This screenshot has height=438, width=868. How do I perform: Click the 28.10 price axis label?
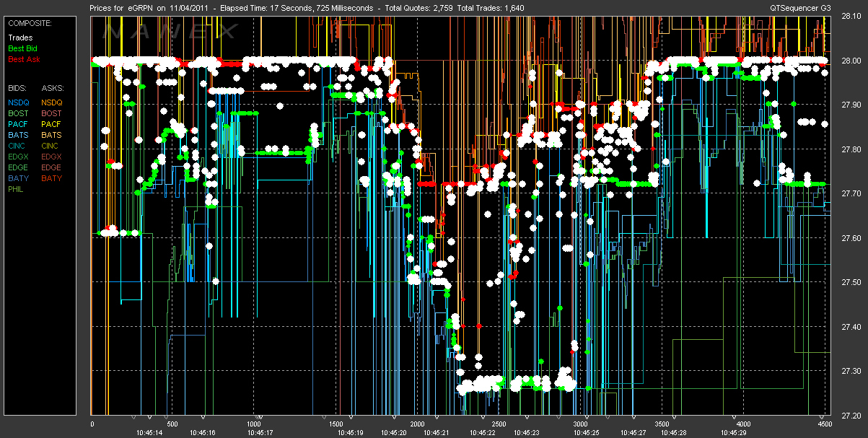tap(852, 17)
